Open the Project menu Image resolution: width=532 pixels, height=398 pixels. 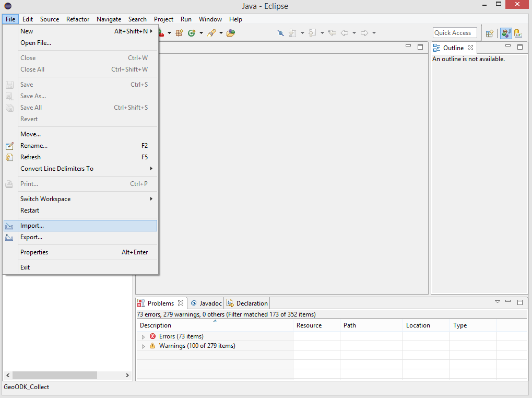pos(163,19)
